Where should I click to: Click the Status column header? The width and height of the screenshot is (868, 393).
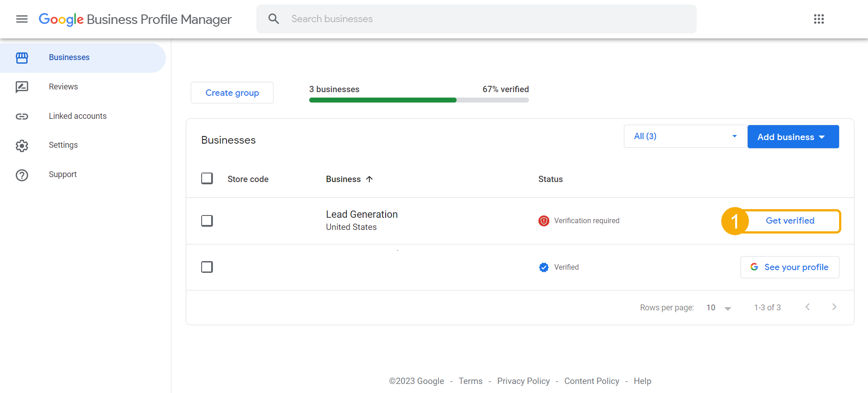point(550,179)
